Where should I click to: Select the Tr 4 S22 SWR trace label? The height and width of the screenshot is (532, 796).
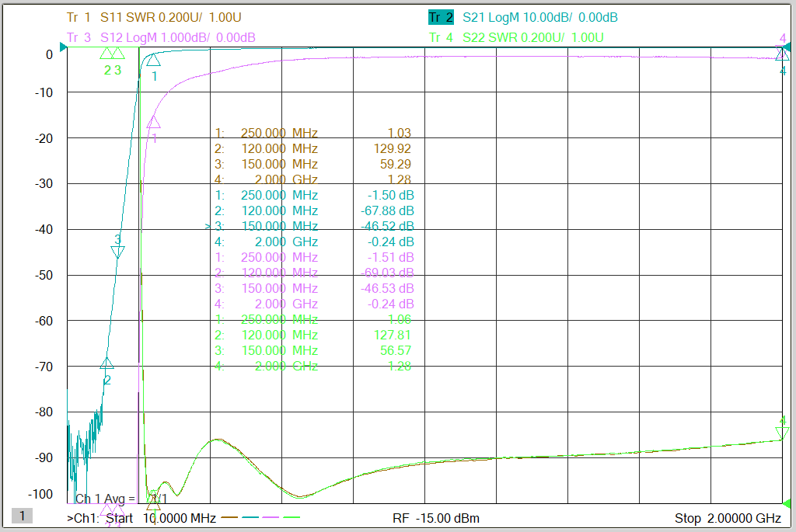tap(516, 37)
